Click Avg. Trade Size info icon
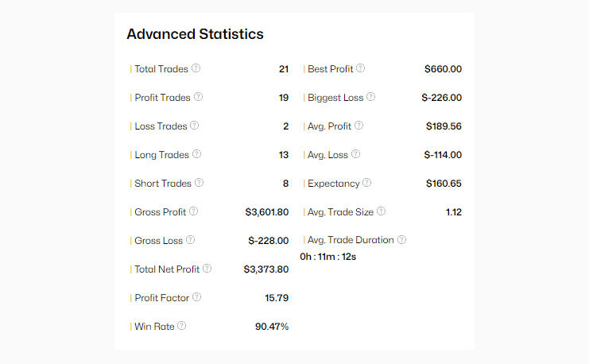This screenshot has height=364, width=589. click(382, 211)
